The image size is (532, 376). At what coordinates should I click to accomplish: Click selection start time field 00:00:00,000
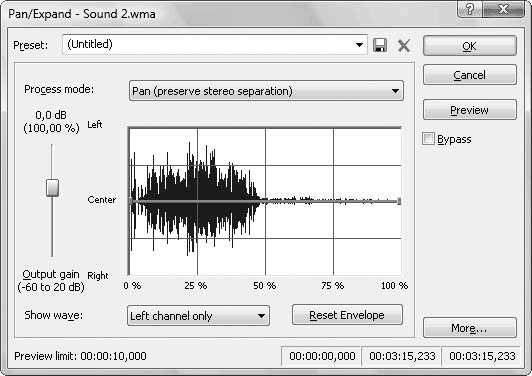point(322,356)
